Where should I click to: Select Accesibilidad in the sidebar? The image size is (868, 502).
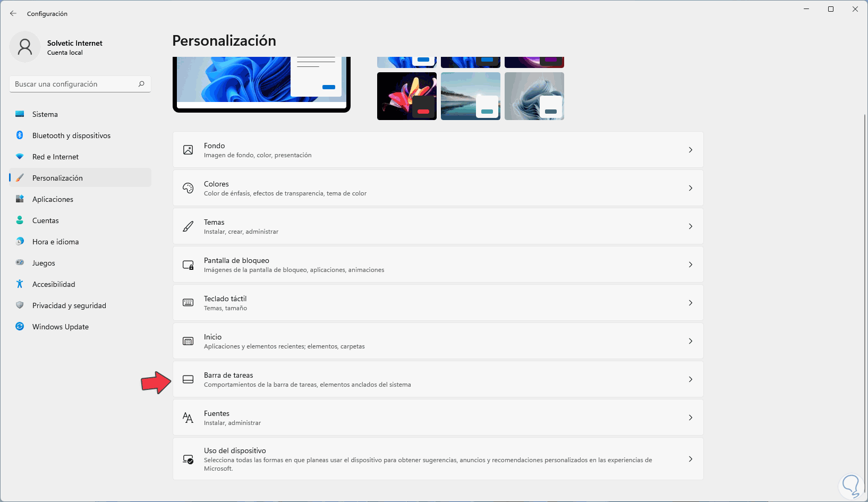80,284
